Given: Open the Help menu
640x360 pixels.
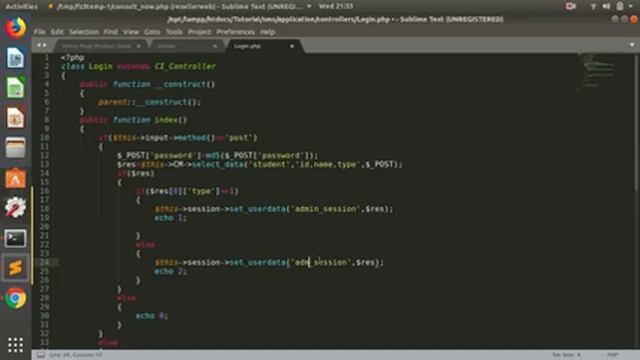Looking at the screenshot, I should coord(267,31).
